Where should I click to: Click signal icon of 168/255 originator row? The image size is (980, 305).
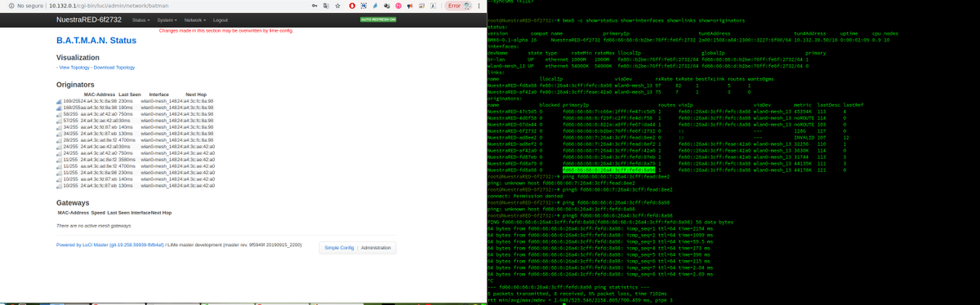(x=59, y=108)
